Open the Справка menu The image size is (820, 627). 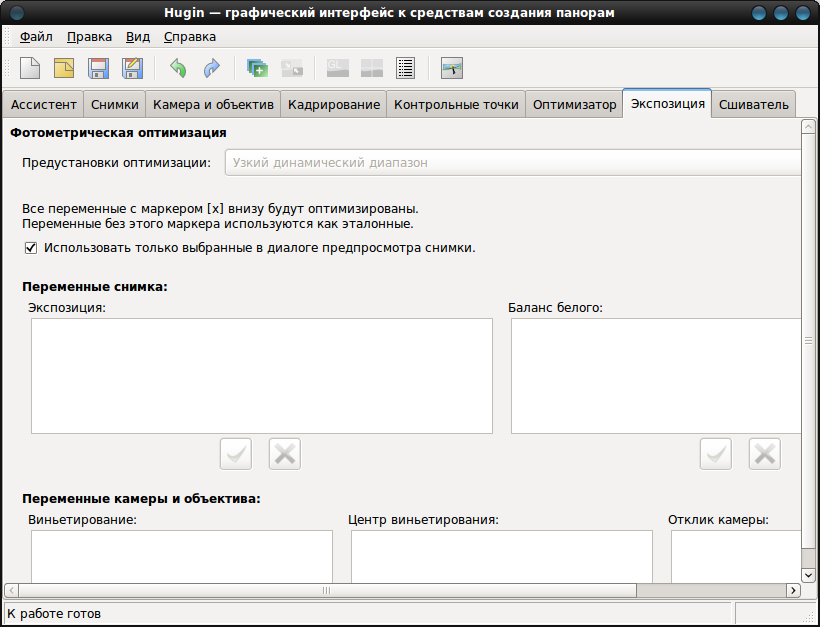pyautogui.click(x=190, y=37)
